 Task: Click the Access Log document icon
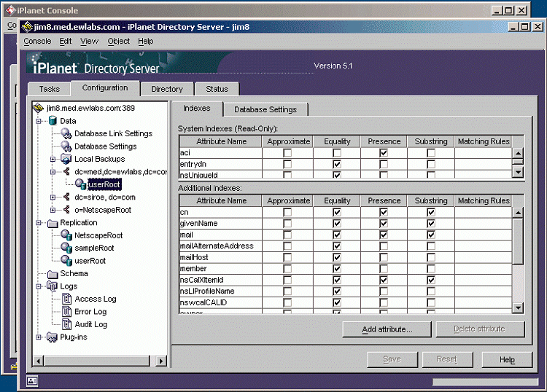[66, 299]
